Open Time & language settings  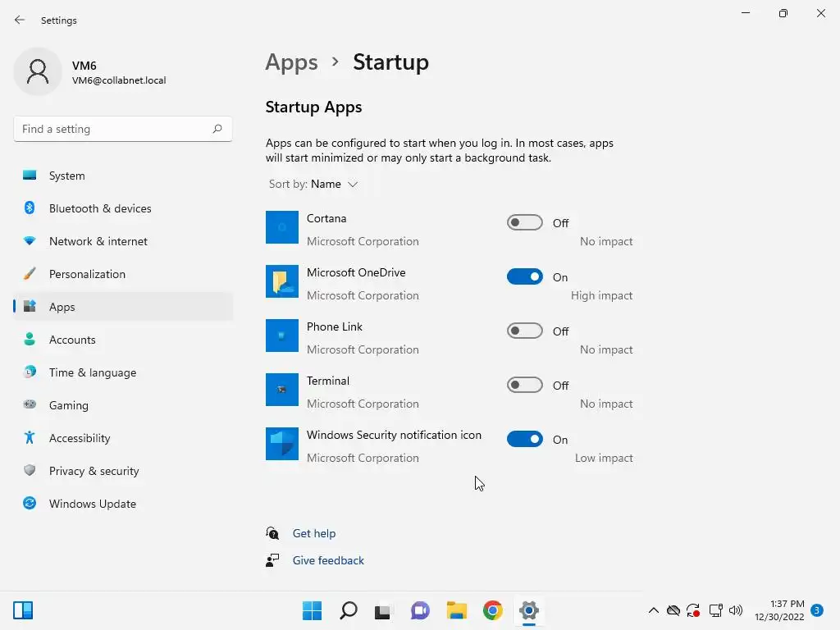(123, 372)
